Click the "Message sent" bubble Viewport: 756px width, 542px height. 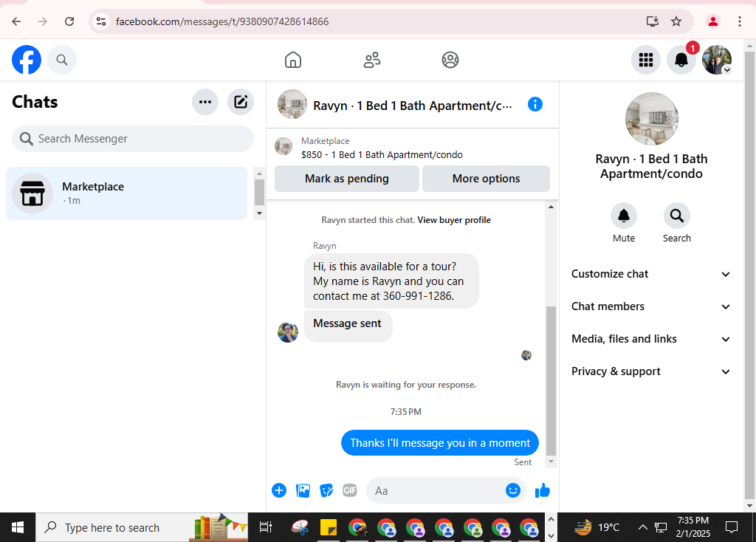(348, 326)
